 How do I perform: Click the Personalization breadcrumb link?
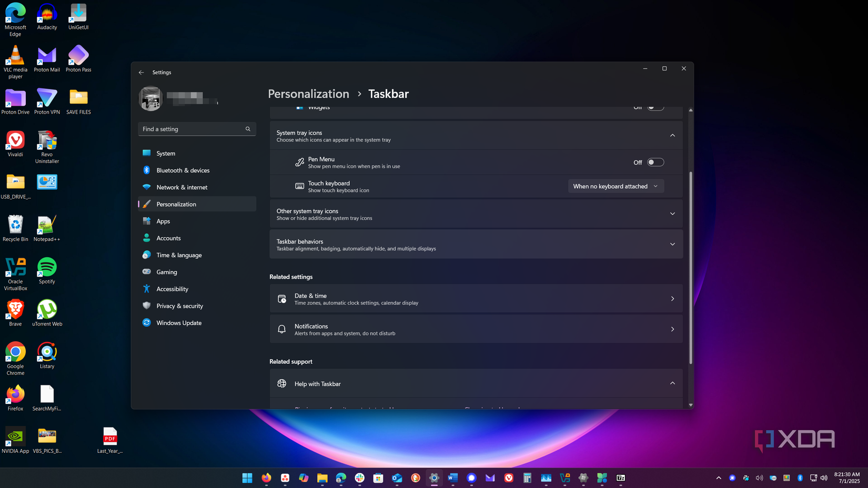pyautogui.click(x=308, y=94)
